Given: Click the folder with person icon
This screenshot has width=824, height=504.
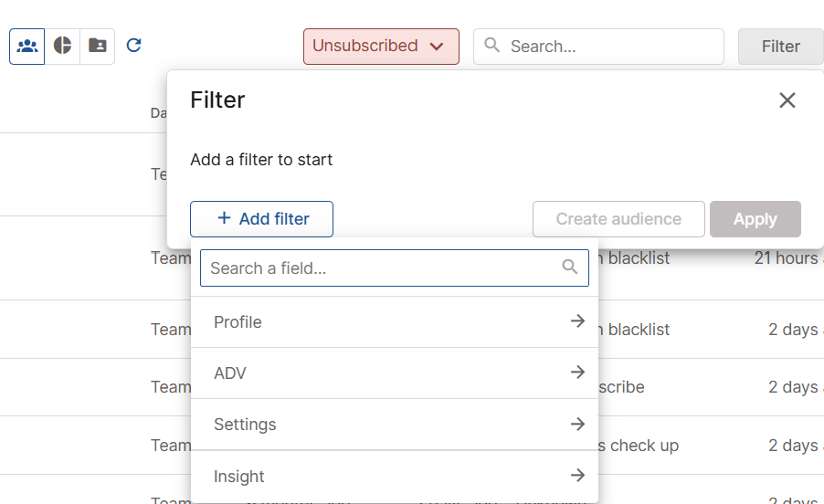Looking at the screenshot, I should 98,46.
